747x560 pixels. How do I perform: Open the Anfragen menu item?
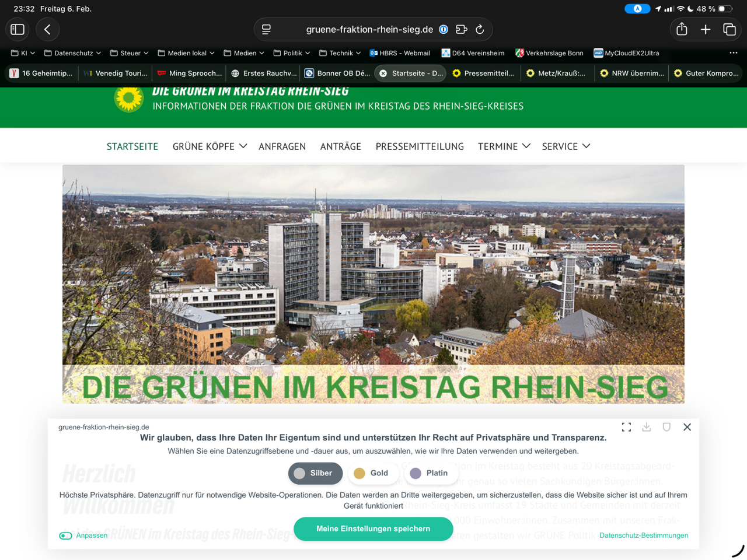pyautogui.click(x=282, y=146)
